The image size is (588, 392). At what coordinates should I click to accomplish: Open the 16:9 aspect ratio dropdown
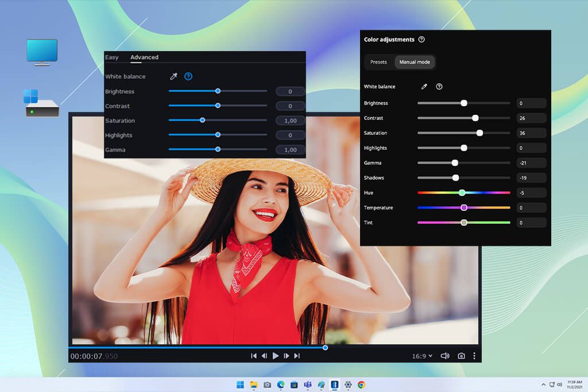421,355
